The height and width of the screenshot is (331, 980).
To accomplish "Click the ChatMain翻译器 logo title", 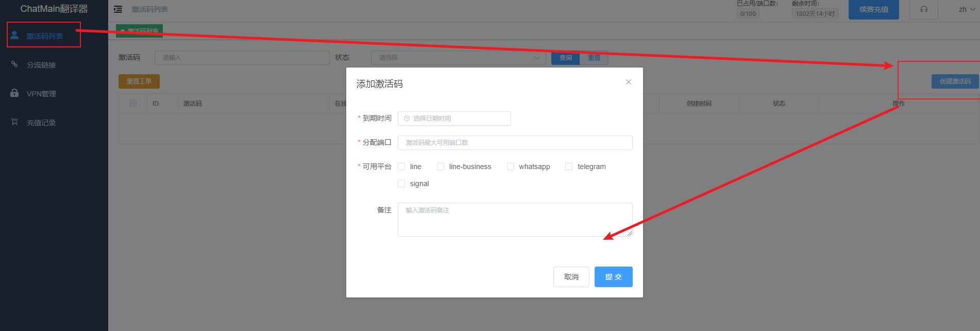I will click(54, 9).
